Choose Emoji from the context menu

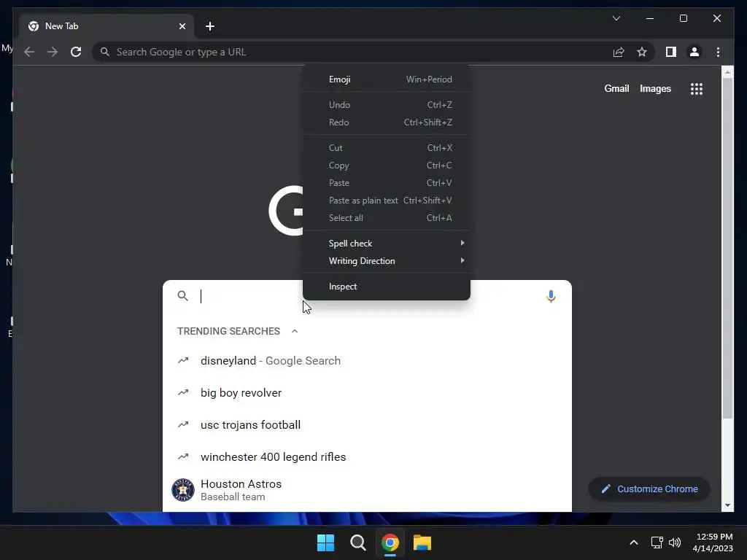pos(387,79)
